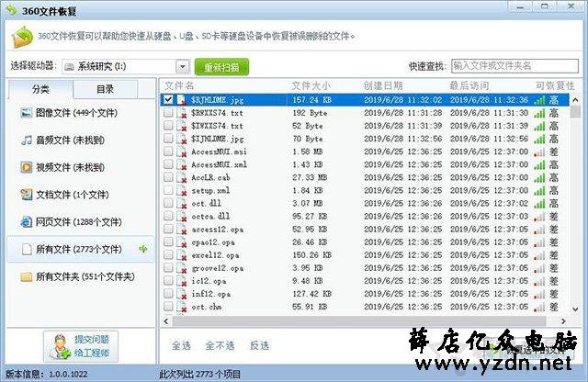
Task: Check the AccessMUI.msi checkbox
Action: [168, 152]
